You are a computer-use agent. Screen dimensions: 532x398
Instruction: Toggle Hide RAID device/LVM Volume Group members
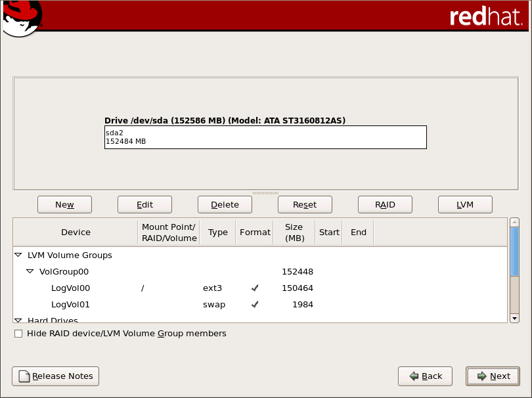coord(18,334)
